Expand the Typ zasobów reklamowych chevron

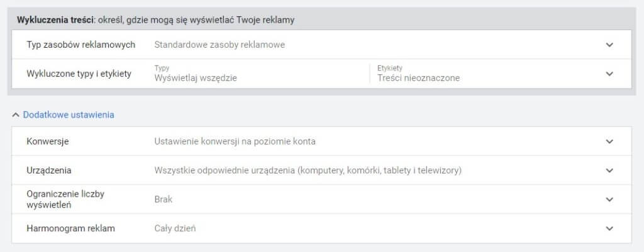point(609,45)
